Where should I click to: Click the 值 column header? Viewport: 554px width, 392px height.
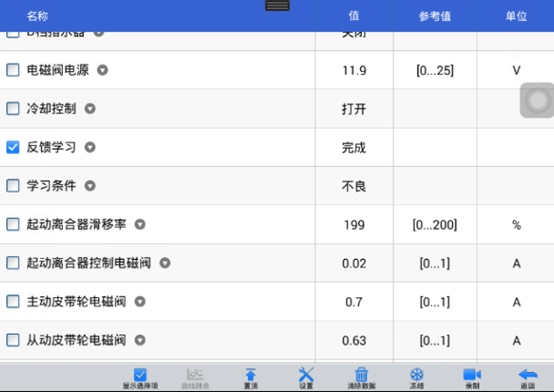(354, 16)
